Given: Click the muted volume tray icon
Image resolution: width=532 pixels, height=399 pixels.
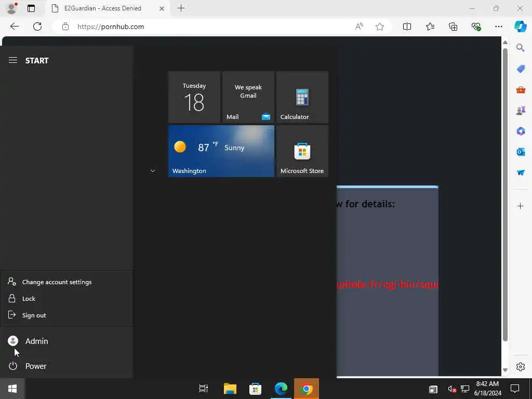Looking at the screenshot, I should point(452,389).
